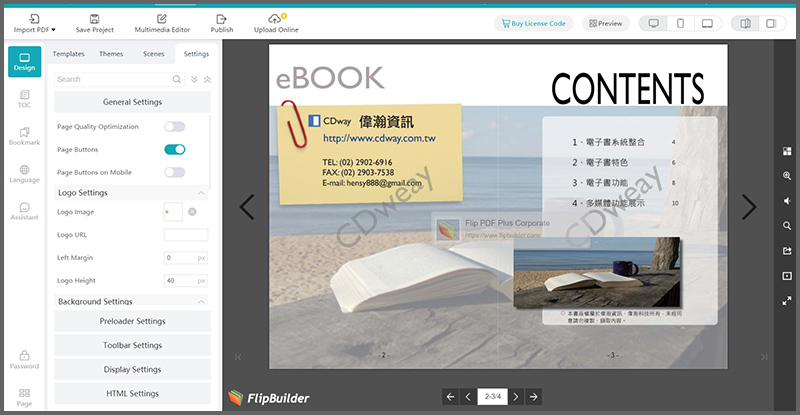Collapse the General Settings section
The width and height of the screenshot is (800, 415).
coord(133,102)
